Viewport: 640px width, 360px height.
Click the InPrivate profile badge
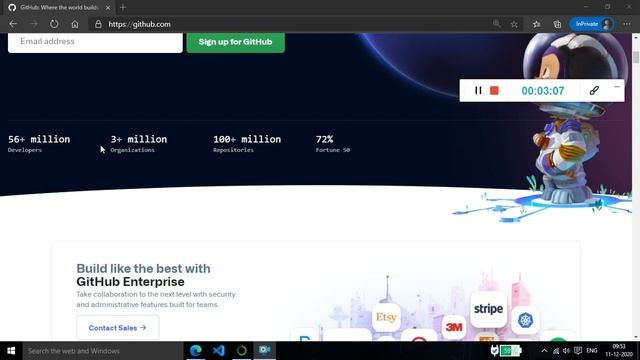[592, 24]
